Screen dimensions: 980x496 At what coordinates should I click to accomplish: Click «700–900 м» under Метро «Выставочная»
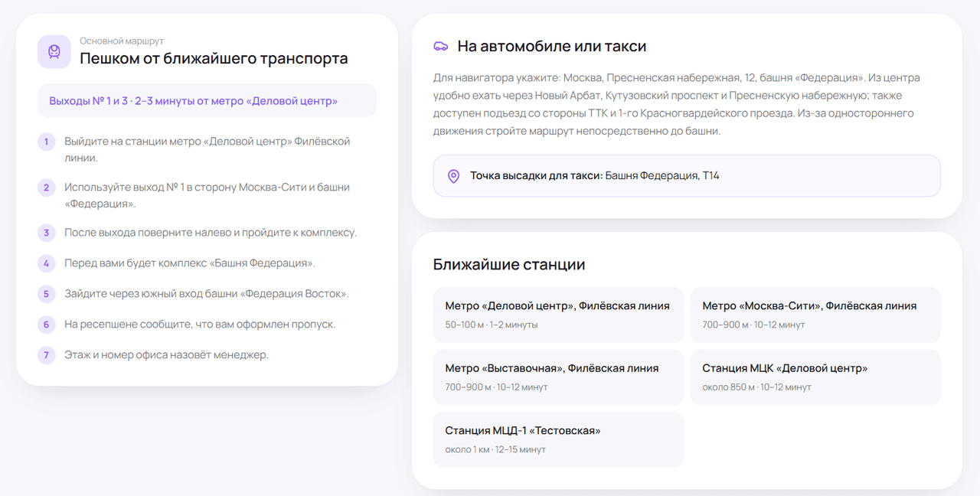(x=469, y=387)
